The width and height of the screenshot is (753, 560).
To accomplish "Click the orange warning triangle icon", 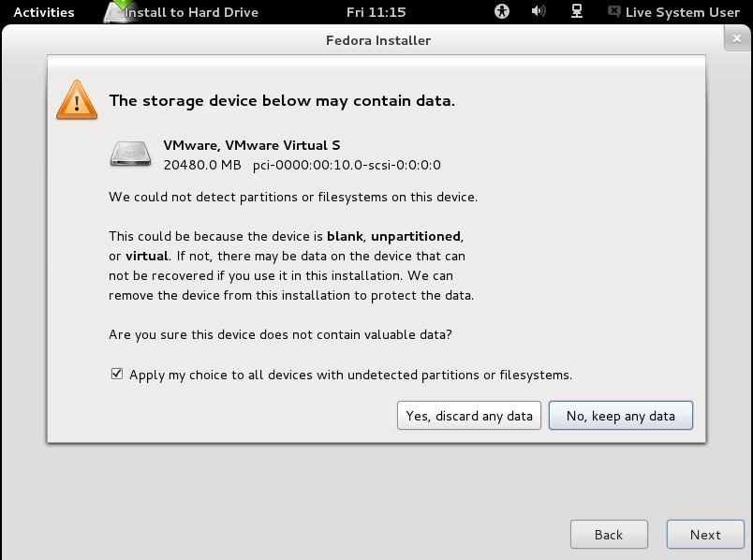I will coord(77,100).
